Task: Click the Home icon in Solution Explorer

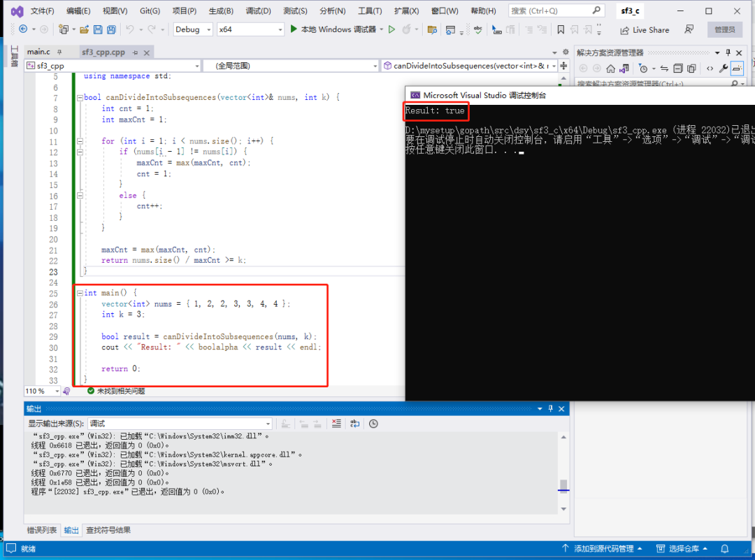Action: tap(610, 69)
